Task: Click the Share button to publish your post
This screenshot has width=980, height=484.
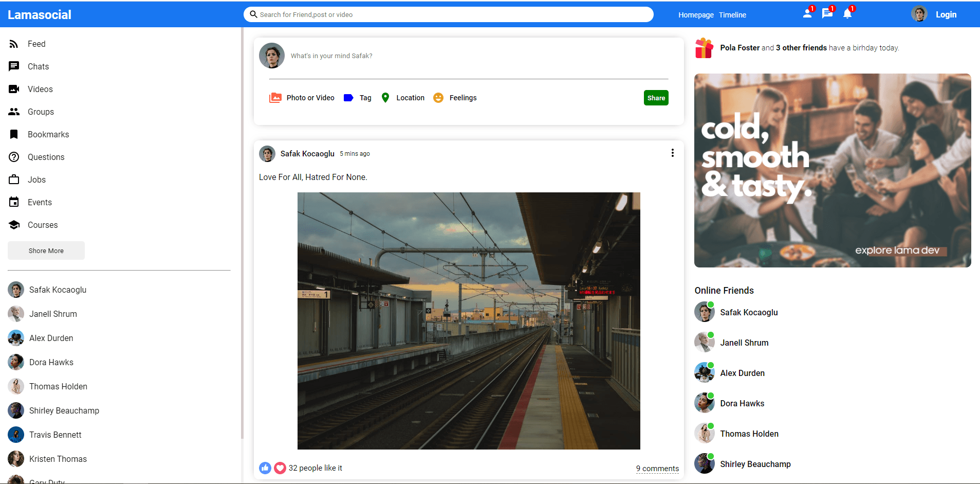Action: 656,97
